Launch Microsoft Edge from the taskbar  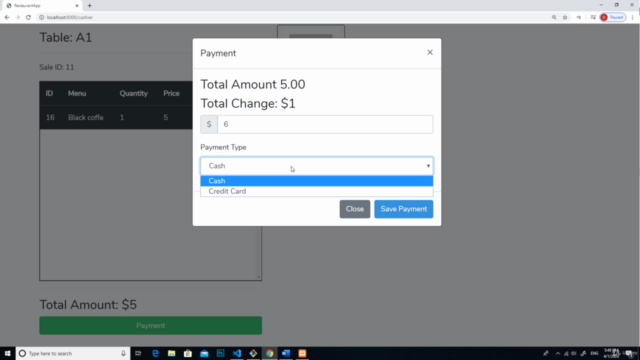[x=155, y=353]
